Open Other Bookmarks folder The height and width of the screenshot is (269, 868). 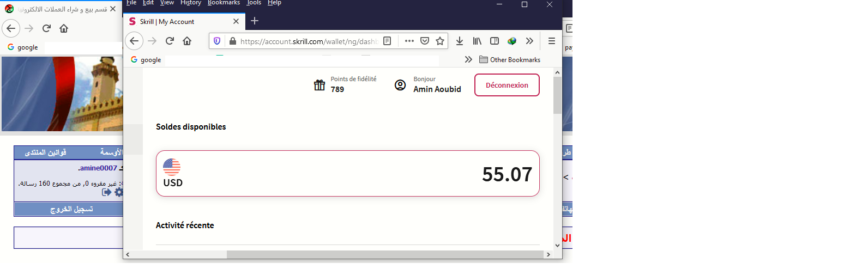tap(510, 59)
